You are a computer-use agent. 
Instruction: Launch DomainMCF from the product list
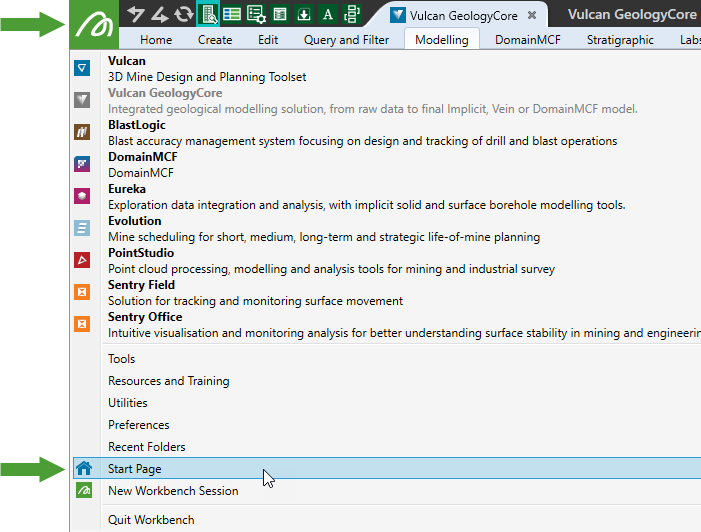coord(143,157)
